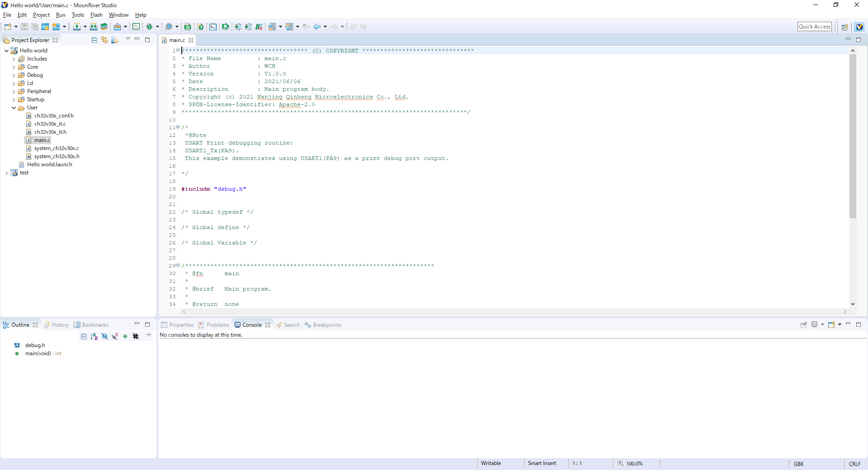Toggle Hide Non-Public green dot filter in Outline
This screenshot has height=470, width=868.
coord(125,336)
